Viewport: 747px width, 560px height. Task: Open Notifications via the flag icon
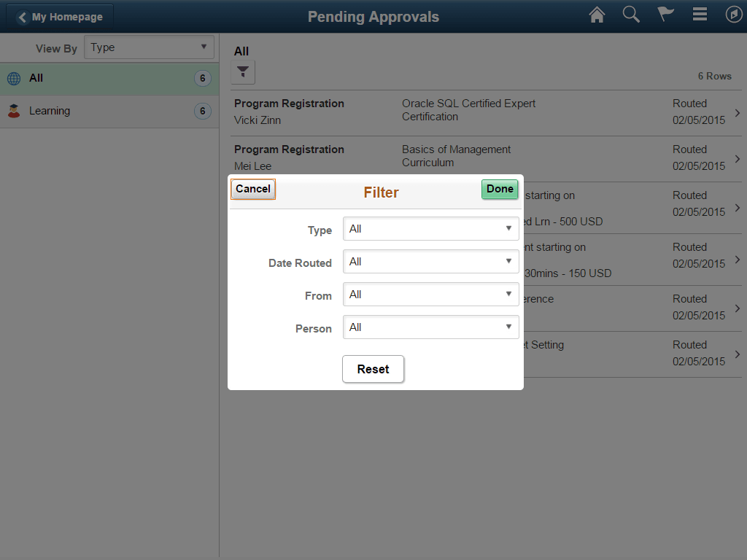click(x=665, y=14)
